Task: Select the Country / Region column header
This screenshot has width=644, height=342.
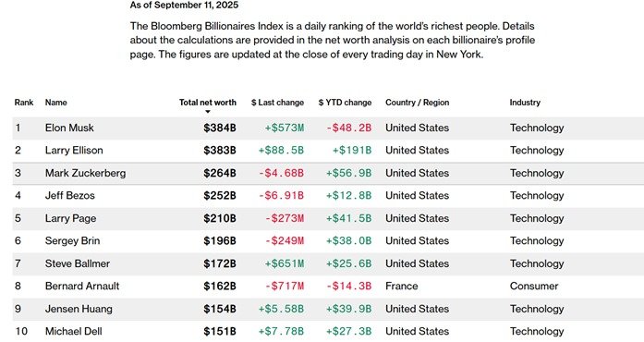Action: [418, 103]
